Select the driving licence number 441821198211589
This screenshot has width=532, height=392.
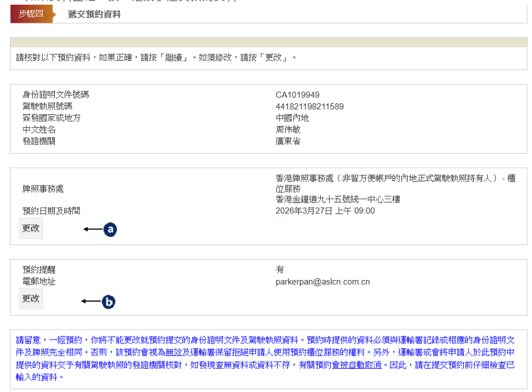click(309, 106)
